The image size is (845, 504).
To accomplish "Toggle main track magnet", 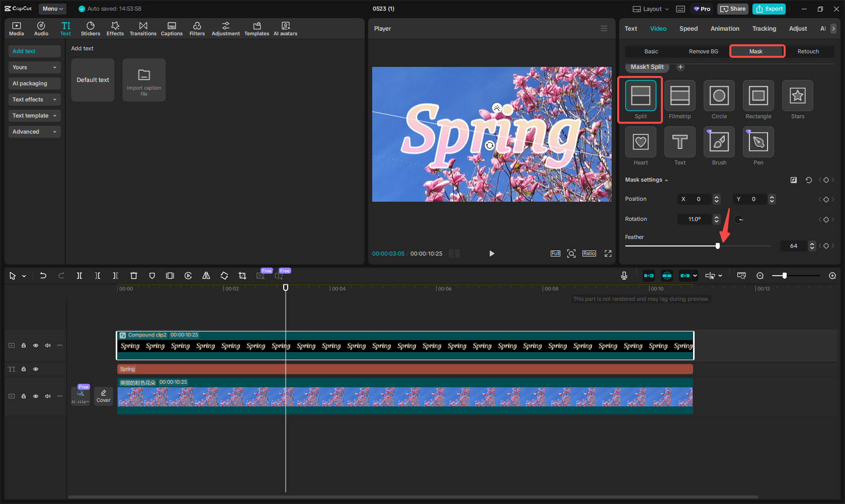I will click(x=649, y=276).
